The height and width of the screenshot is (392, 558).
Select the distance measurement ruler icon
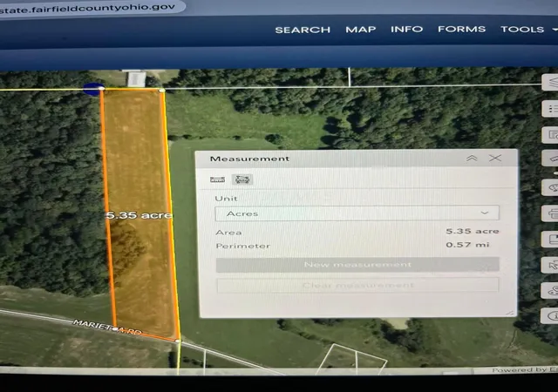tap(217, 179)
